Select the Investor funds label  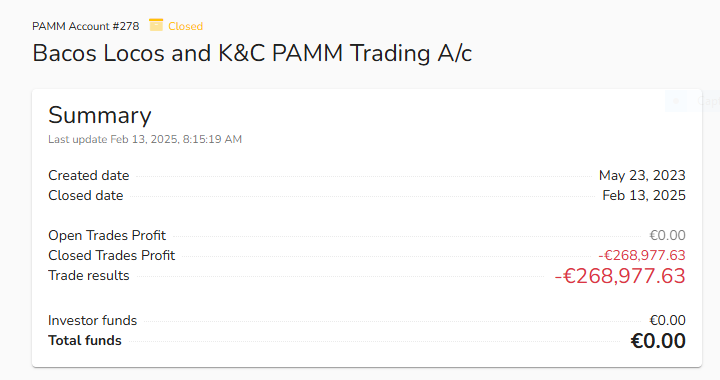click(92, 320)
